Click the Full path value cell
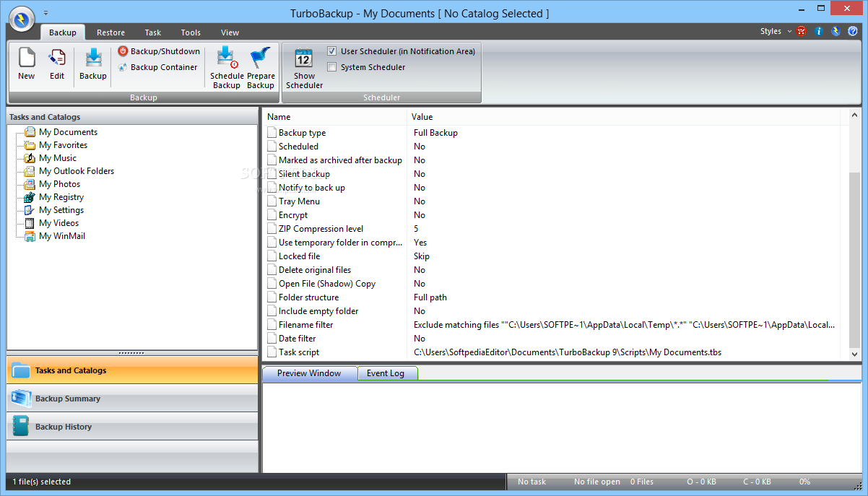This screenshot has width=868, height=496. point(430,297)
